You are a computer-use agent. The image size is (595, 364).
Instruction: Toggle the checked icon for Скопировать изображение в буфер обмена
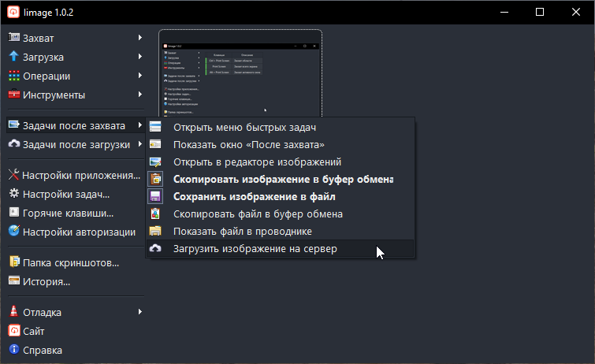pyautogui.click(x=155, y=179)
